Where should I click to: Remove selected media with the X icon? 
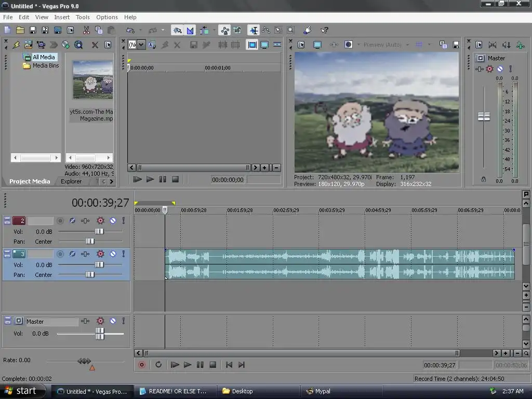click(x=95, y=45)
